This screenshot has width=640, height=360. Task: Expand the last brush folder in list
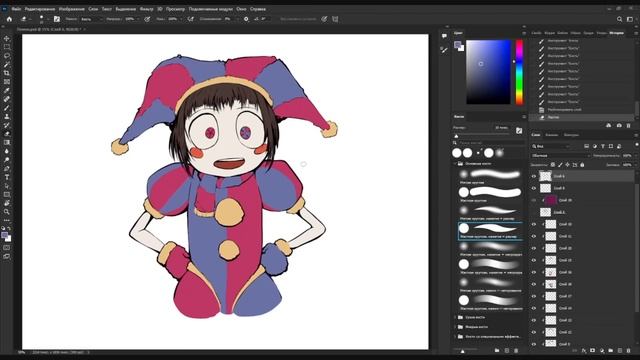coord(456,337)
